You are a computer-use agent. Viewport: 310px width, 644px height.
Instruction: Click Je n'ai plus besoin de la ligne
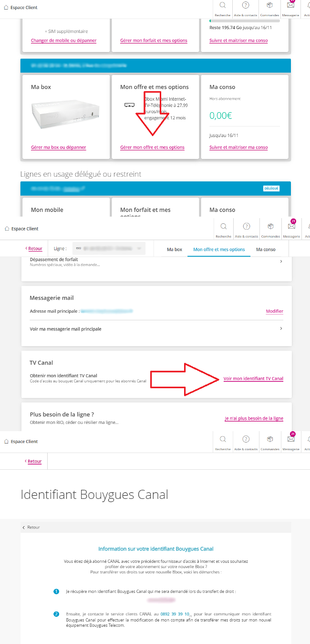tap(254, 418)
